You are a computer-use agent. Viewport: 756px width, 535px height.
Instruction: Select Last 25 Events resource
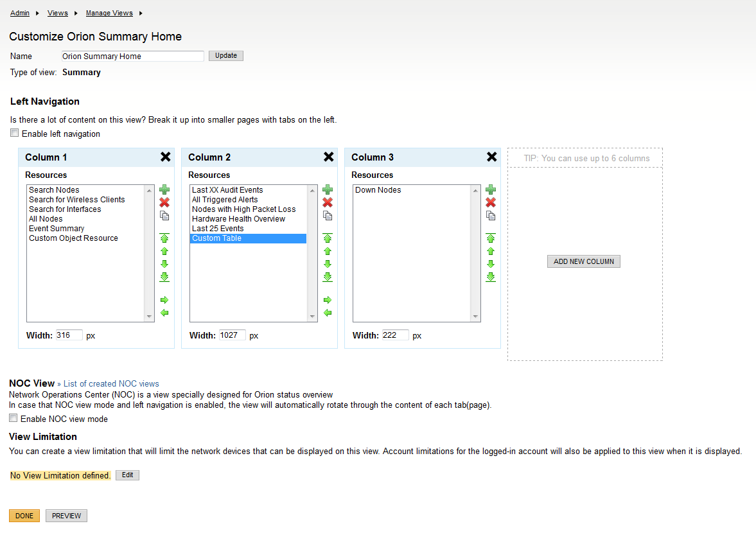tap(249, 229)
